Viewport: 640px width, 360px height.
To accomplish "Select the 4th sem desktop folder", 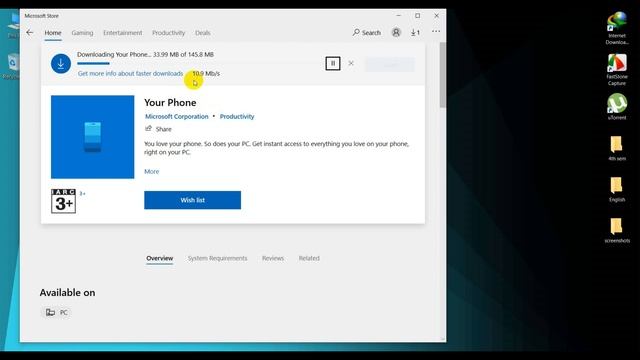I will point(617,148).
